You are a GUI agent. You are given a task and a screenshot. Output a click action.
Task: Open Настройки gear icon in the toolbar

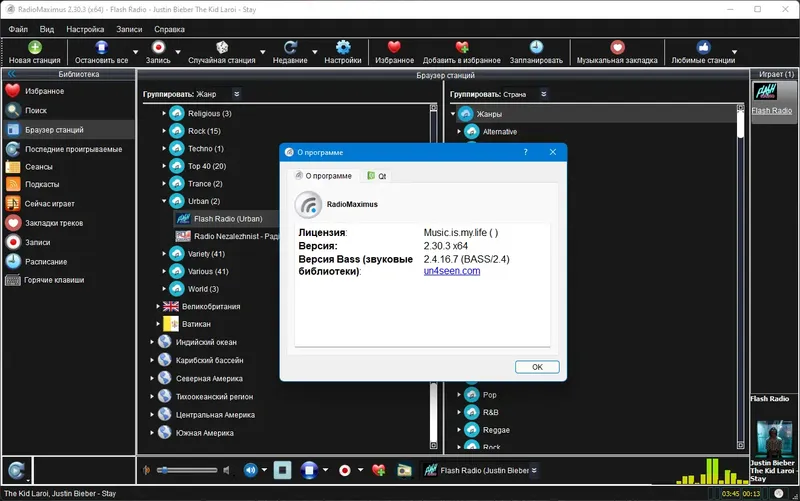pyautogui.click(x=343, y=47)
